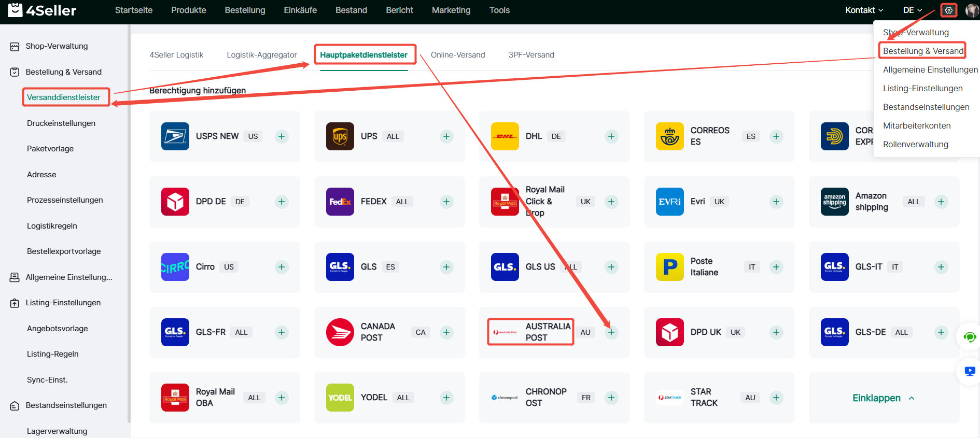The width and height of the screenshot is (980, 438).
Task: Choose Bestellung & Versand in settings dropdown
Action: [923, 51]
